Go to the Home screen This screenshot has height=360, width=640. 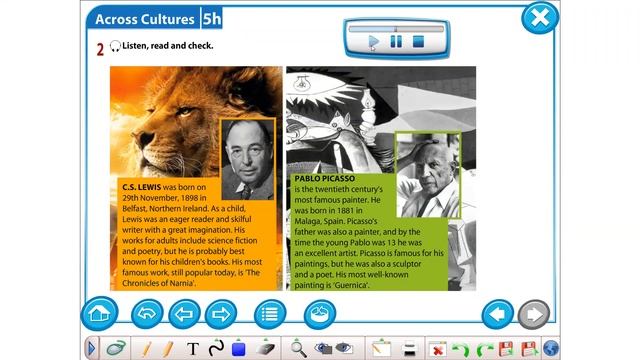[x=99, y=313]
